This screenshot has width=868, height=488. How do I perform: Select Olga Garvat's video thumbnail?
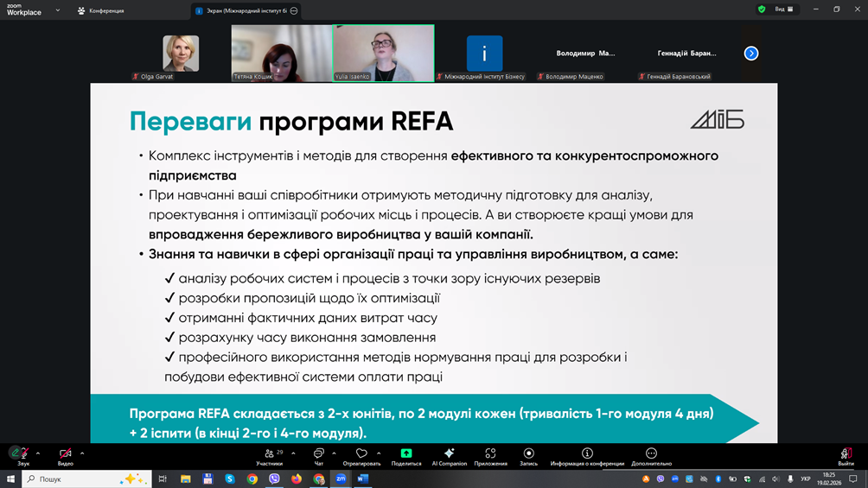coord(181,54)
